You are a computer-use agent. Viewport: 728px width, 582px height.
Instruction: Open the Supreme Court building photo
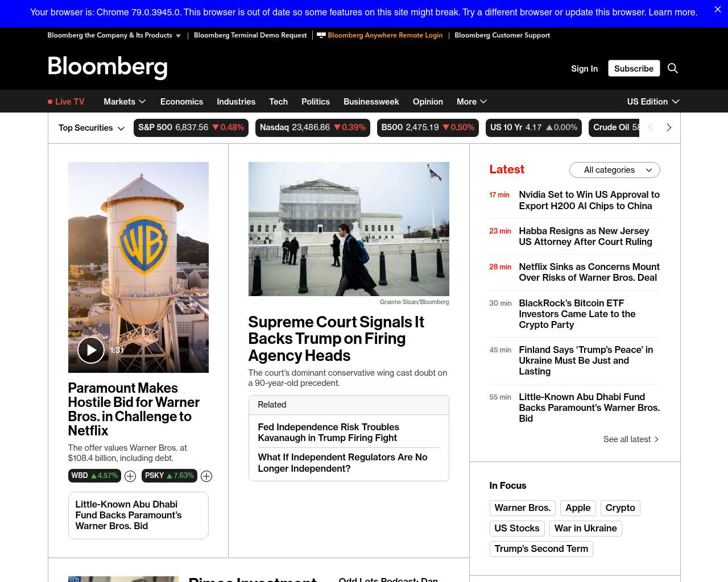pos(349,229)
